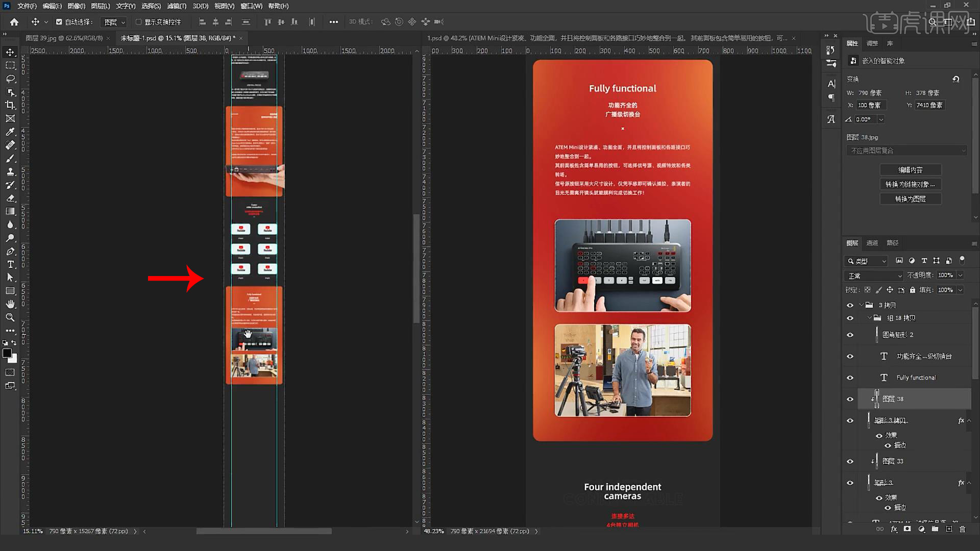The height and width of the screenshot is (551, 980).
Task: Select the Rectangular Marquee tool
Action: (x=10, y=66)
